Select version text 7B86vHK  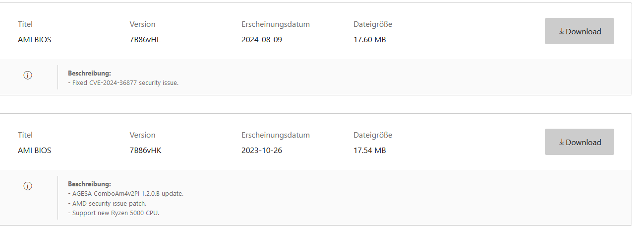click(145, 151)
